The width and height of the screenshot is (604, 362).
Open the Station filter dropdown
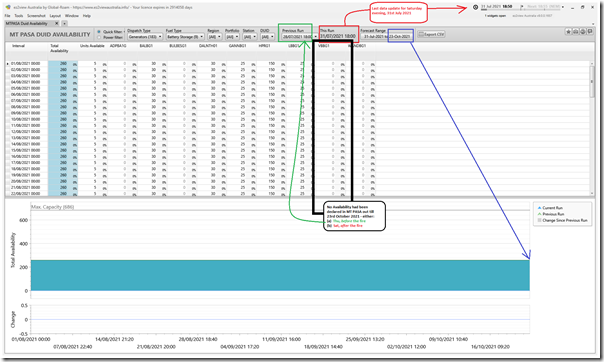point(250,37)
